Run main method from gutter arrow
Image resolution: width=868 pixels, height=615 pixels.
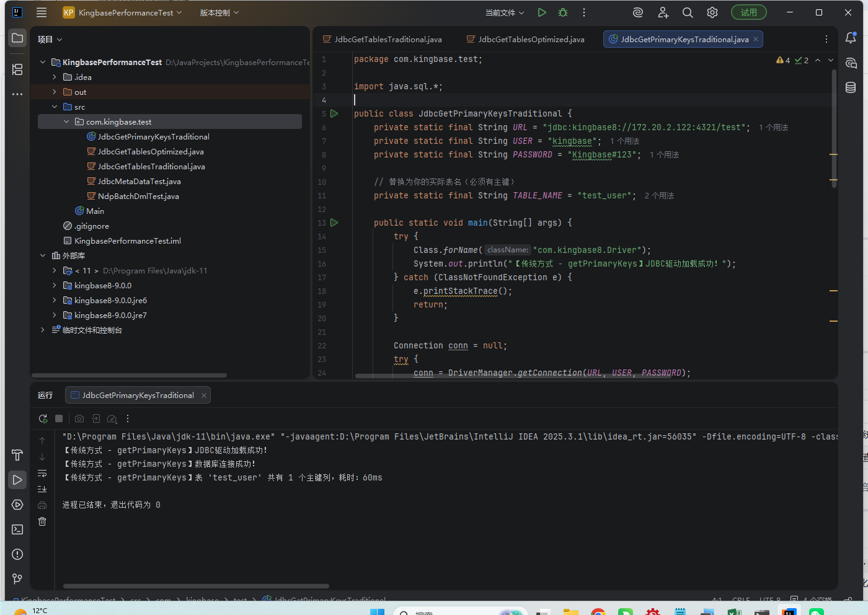(334, 223)
